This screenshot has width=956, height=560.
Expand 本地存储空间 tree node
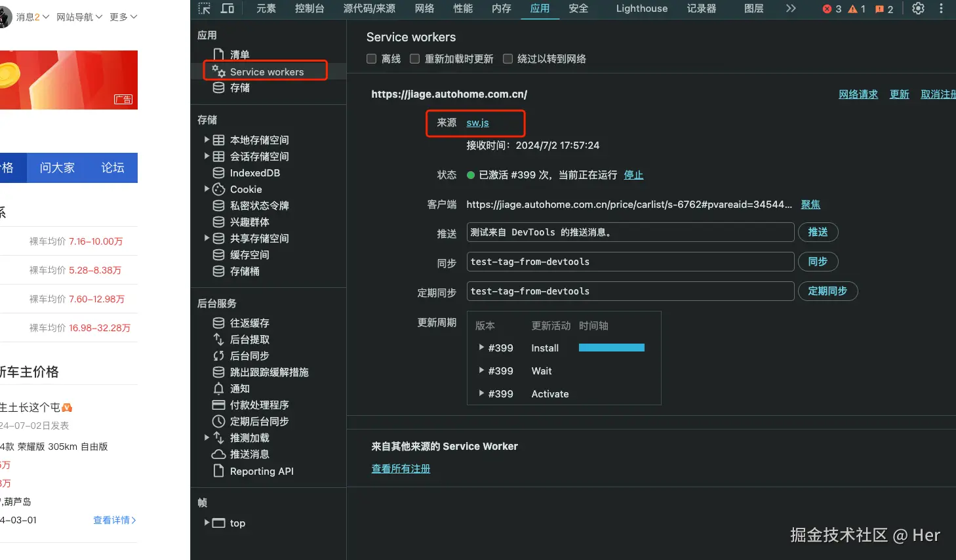(x=207, y=140)
